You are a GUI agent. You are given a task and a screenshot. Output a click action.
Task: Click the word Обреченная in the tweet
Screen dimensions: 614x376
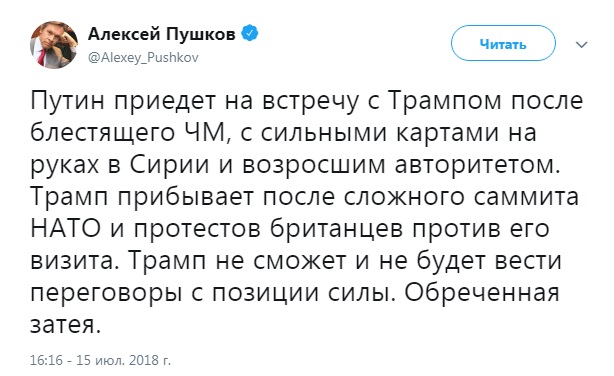(482, 292)
